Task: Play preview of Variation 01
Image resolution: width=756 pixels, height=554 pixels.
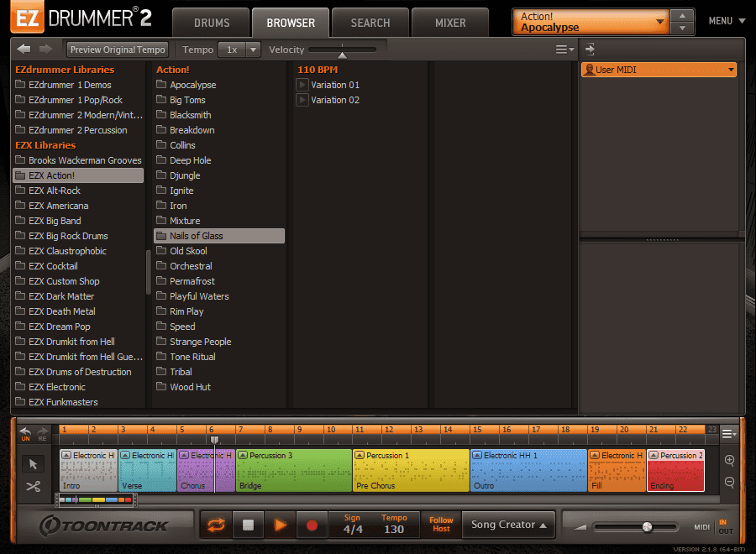Action: click(x=302, y=85)
